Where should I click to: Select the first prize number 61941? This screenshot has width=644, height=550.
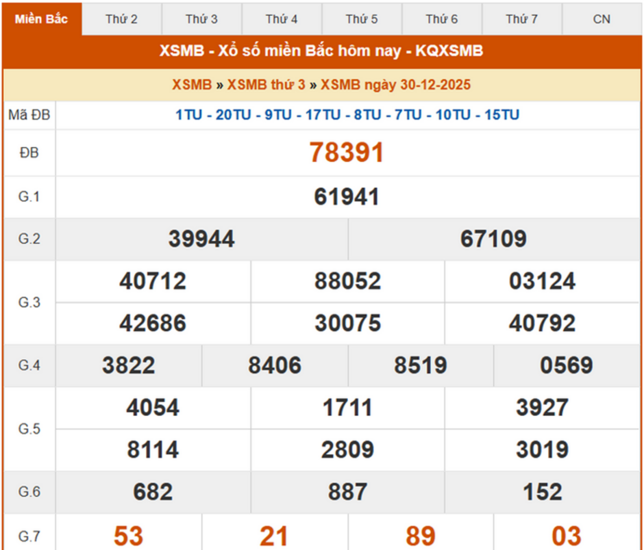pyautogui.click(x=347, y=197)
